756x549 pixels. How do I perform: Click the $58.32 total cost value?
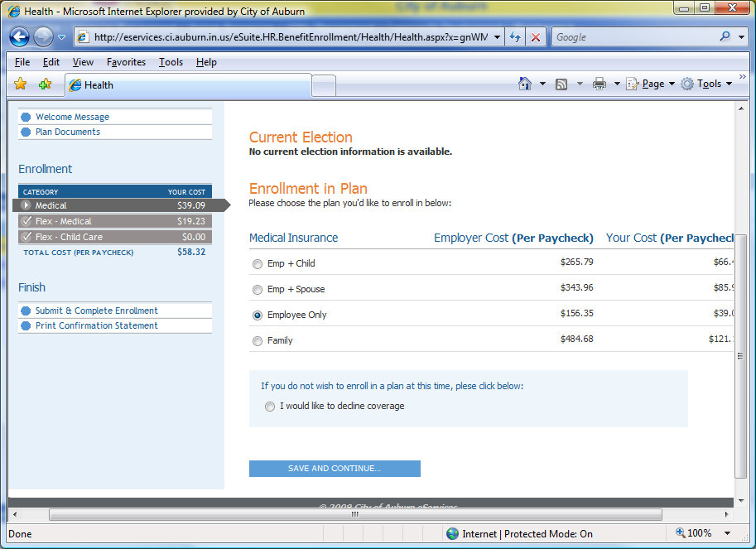point(191,252)
